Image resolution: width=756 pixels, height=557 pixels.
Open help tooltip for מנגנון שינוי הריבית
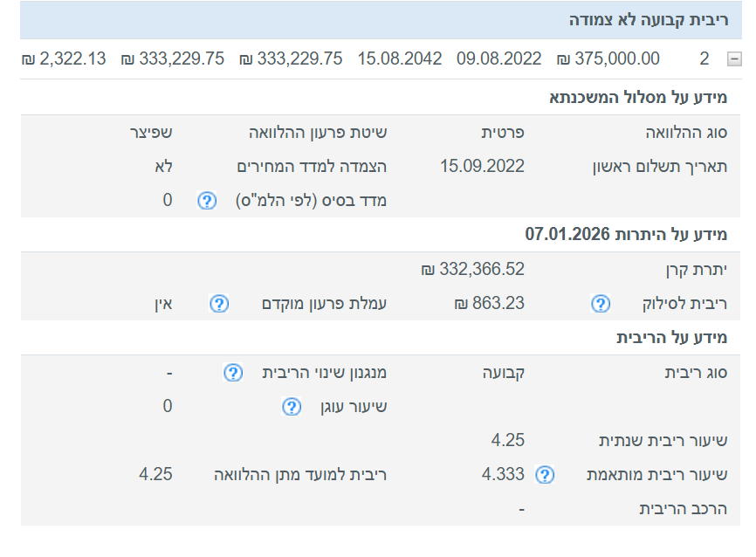pos(232,373)
